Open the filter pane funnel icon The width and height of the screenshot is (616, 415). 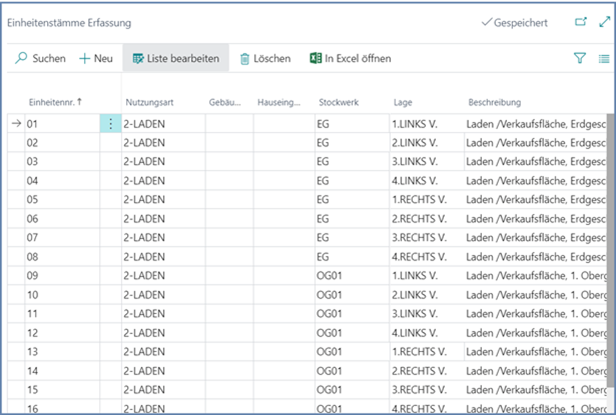point(579,59)
